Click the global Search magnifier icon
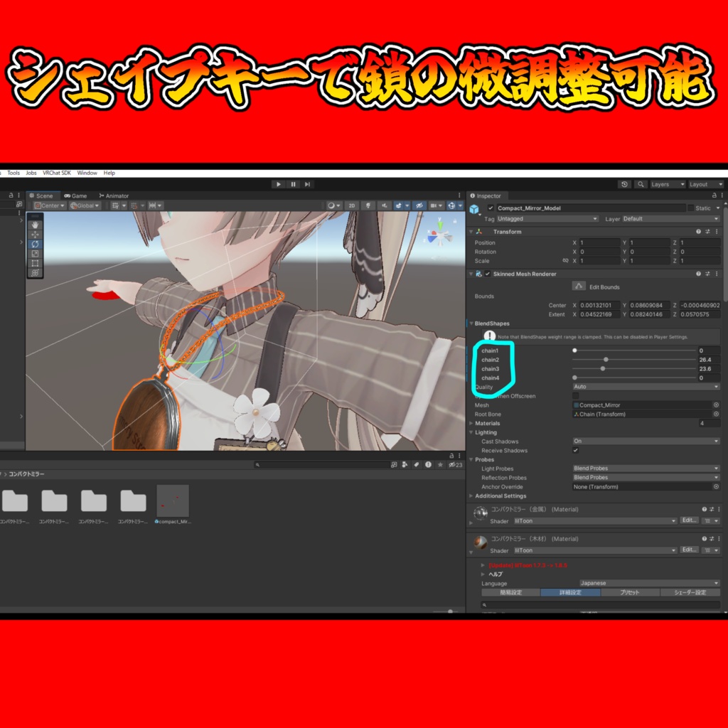 [641, 184]
